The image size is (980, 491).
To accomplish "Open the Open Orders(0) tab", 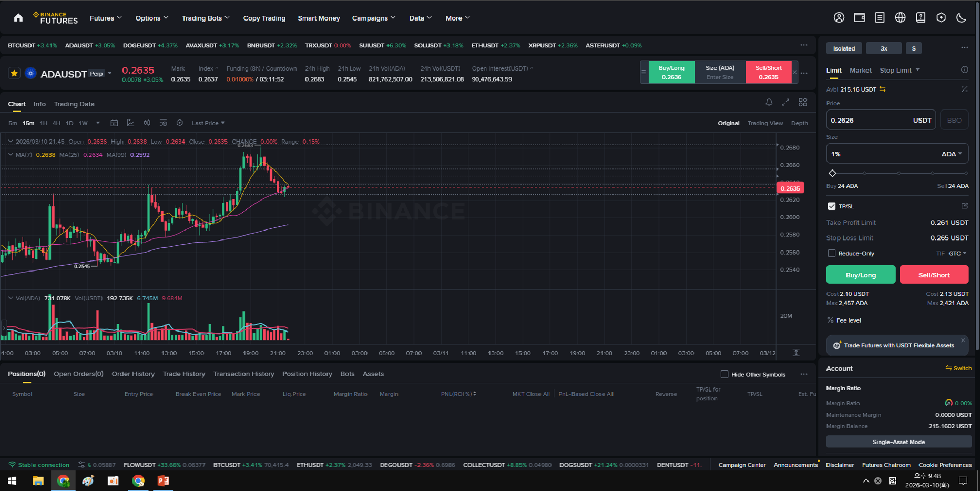I will pos(78,374).
